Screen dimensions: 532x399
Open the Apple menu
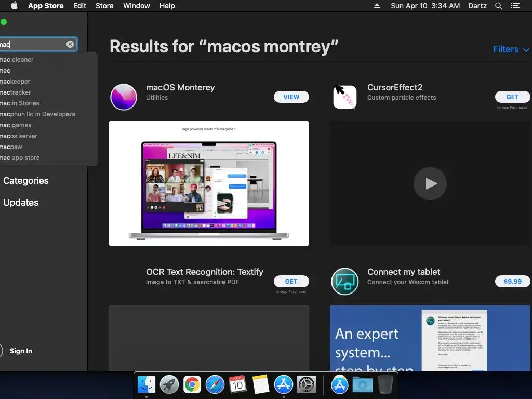(14, 6)
